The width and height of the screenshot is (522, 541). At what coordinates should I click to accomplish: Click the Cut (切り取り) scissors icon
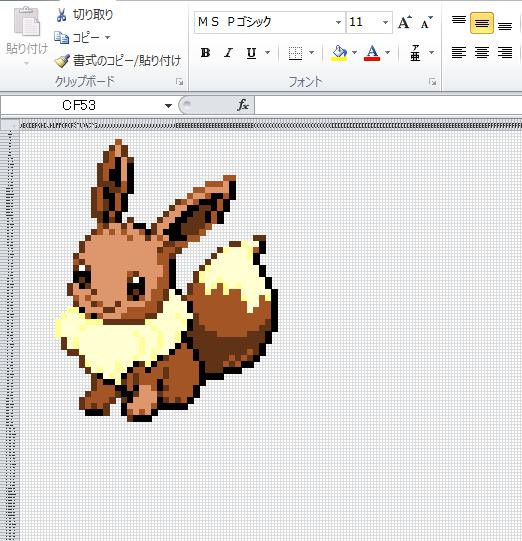click(61, 15)
